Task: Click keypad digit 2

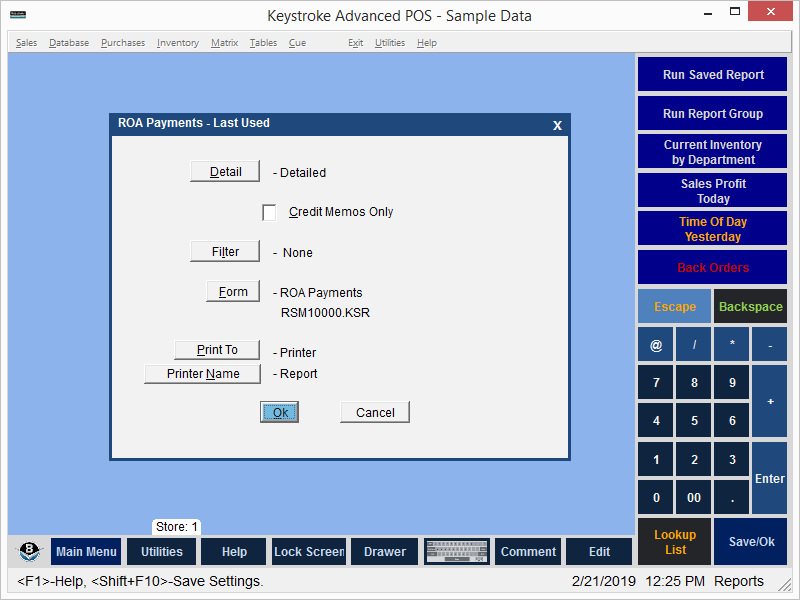Action: (694, 459)
